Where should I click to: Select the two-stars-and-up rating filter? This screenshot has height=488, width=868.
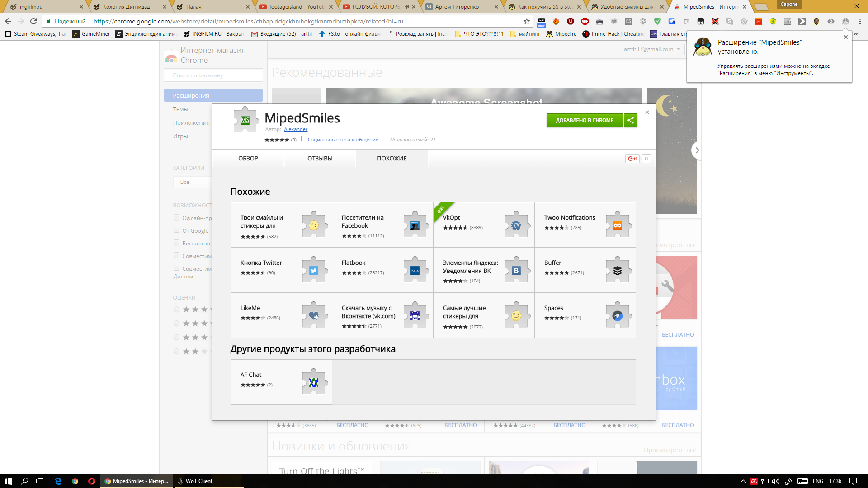point(177,352)
